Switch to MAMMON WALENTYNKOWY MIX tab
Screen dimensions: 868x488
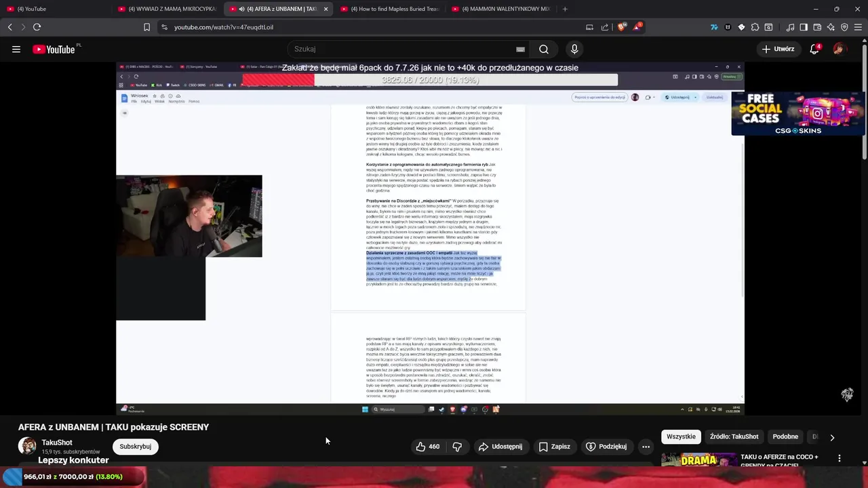[x=500, y=9]
